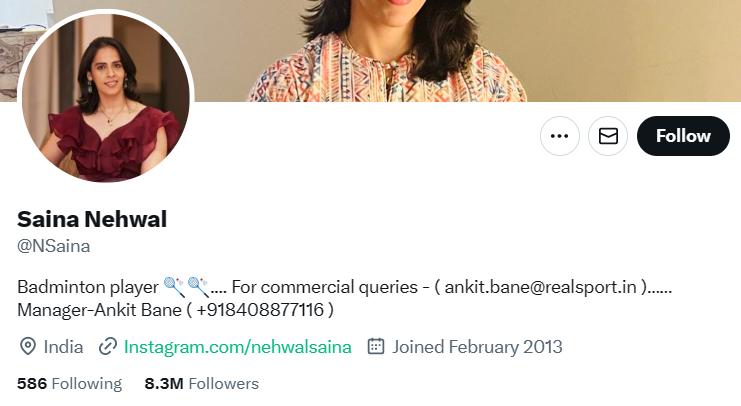Open the three-dot more options menu
Screen dimensions: 741x406
click(560, 136)
